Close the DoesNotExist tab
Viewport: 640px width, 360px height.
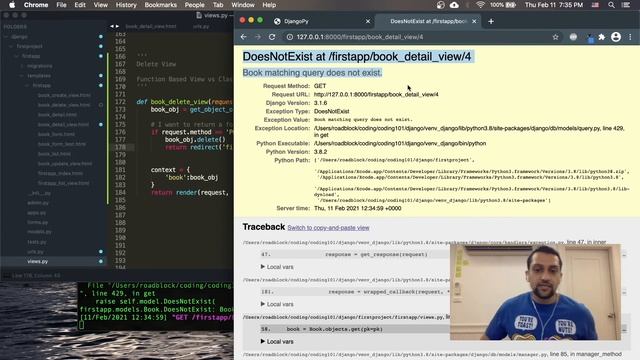pos(474,21)
